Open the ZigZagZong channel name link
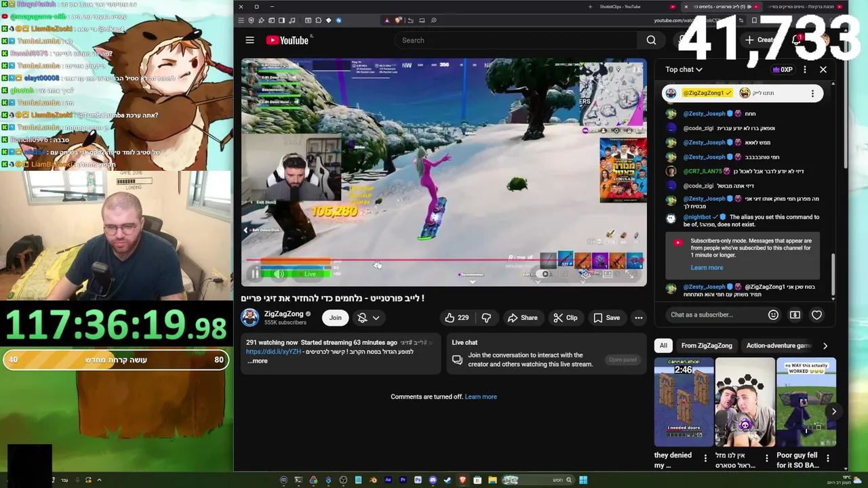Viewport: 868px width, 488px height. coord(283,314)
